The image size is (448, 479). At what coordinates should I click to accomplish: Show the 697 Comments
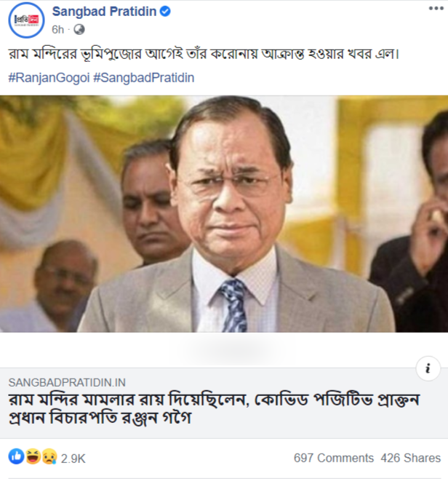[333, 458]
